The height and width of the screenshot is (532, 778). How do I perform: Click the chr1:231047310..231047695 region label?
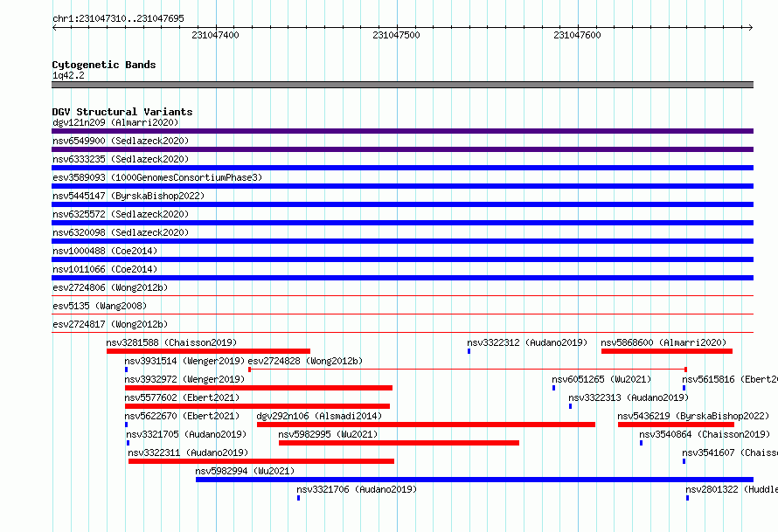click(118, 18)
